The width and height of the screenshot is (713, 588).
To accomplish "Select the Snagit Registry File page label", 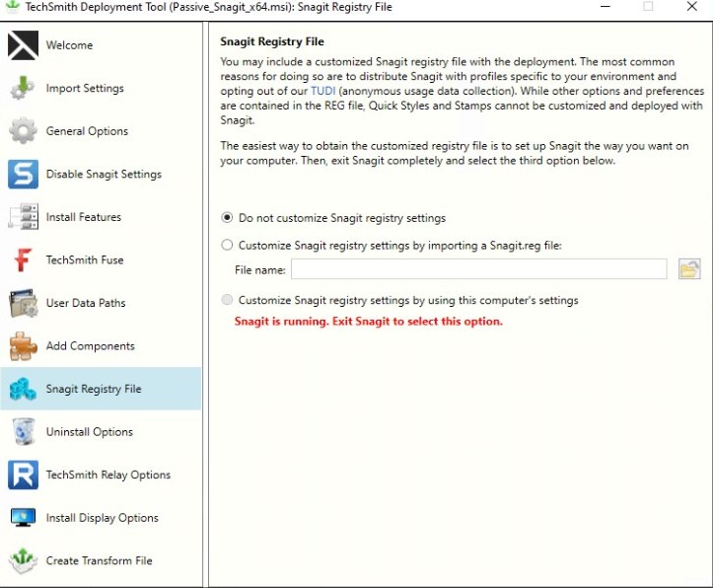I will [94, 389].
